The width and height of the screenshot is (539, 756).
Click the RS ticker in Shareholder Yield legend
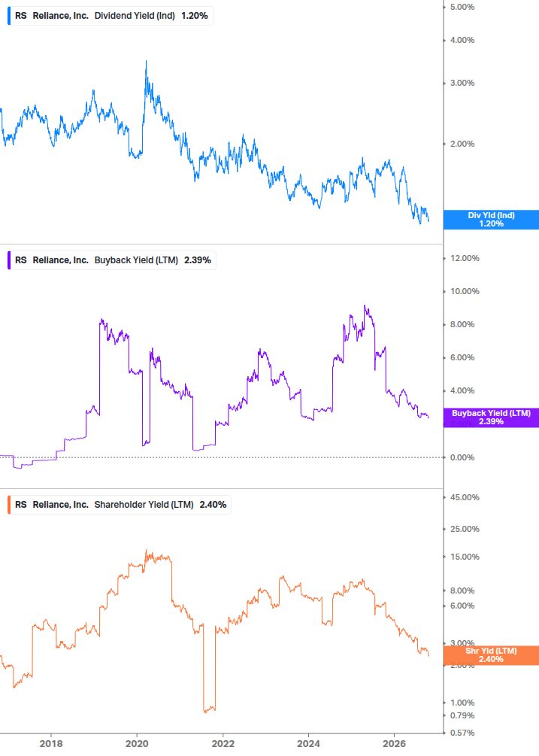pyautogui.click(x=21, y=505)
